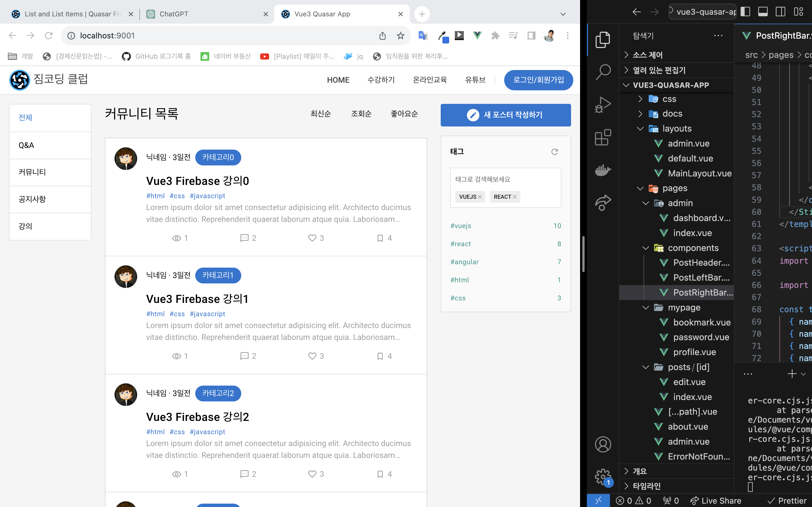Screen dimensions: 812x507
Task: Select 최신순 sort tab
Action: pos(321,114)
